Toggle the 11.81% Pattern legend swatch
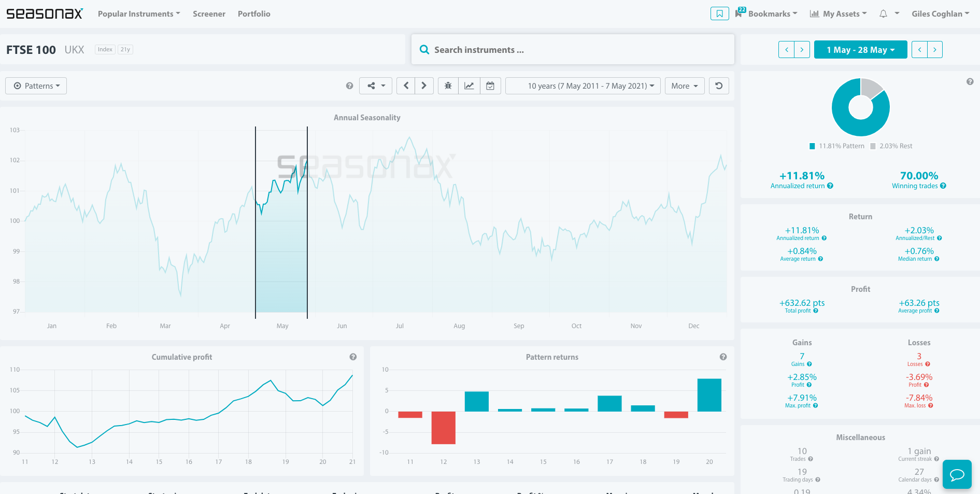Screen dimensions: 980x494 812,146
